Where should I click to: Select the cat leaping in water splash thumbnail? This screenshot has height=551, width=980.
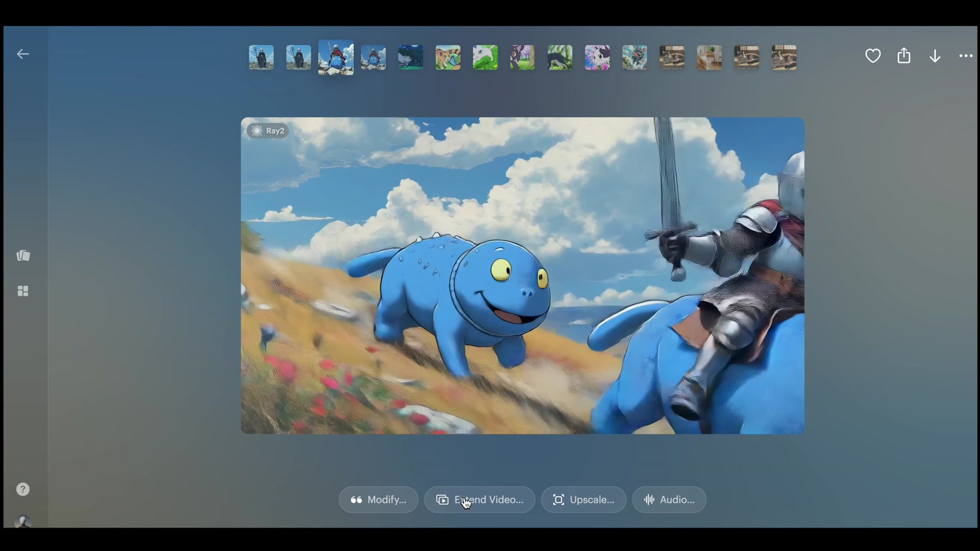(634, 57)
